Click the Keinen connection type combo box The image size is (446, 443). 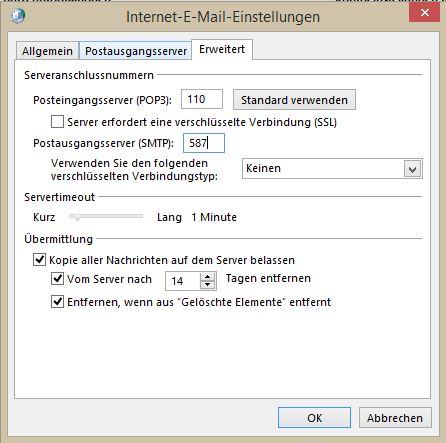tap(332, 169)
